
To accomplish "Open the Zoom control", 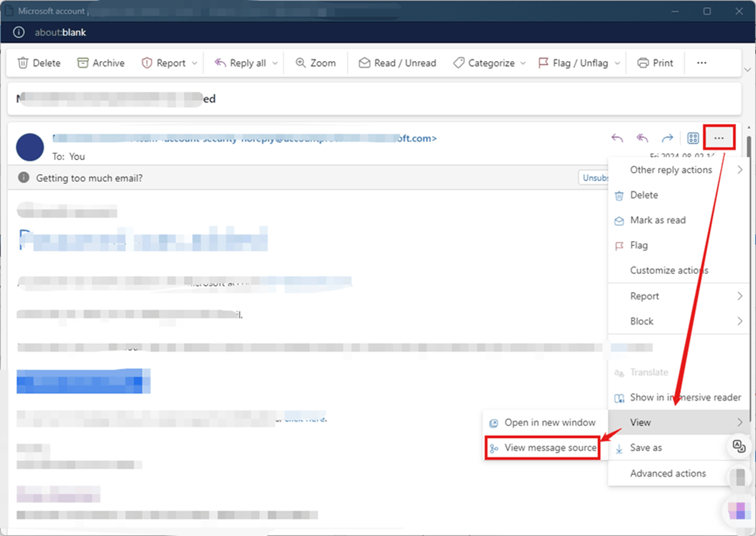I will click(x=316, y=63).
